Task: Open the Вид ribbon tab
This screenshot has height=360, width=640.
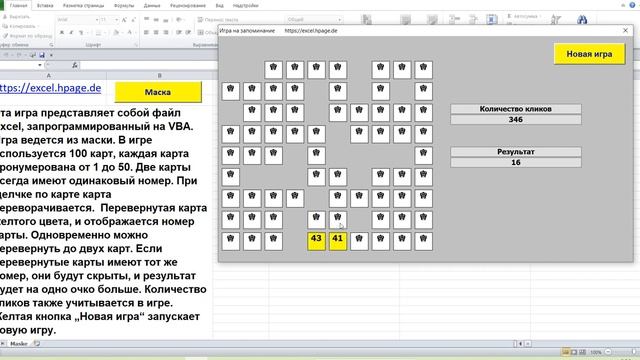Action: (220, 6)
